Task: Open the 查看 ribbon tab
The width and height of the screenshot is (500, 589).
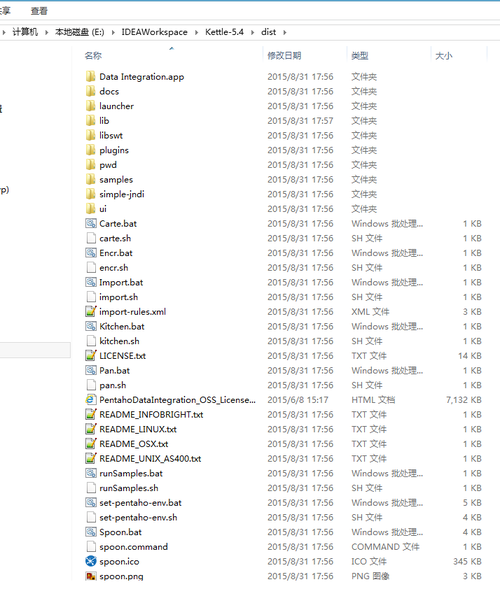Action: (x=39, y=11)
